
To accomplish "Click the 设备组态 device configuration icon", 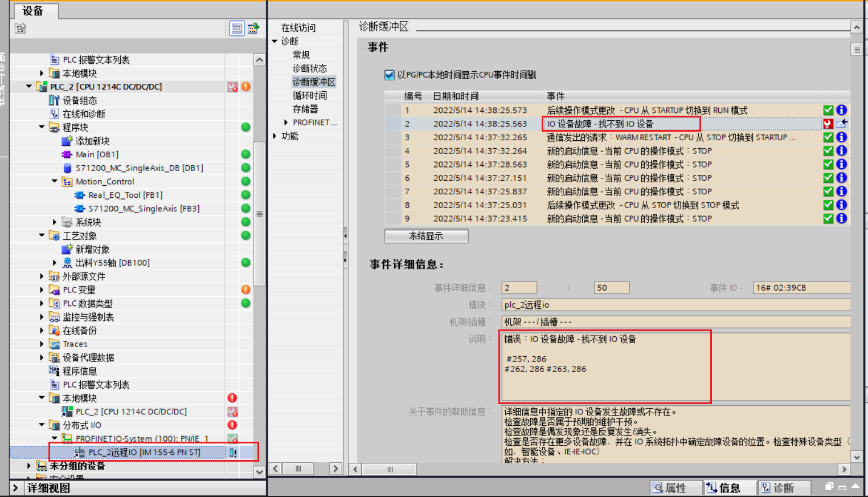I will pyautogui.click(x=54, y=100).
